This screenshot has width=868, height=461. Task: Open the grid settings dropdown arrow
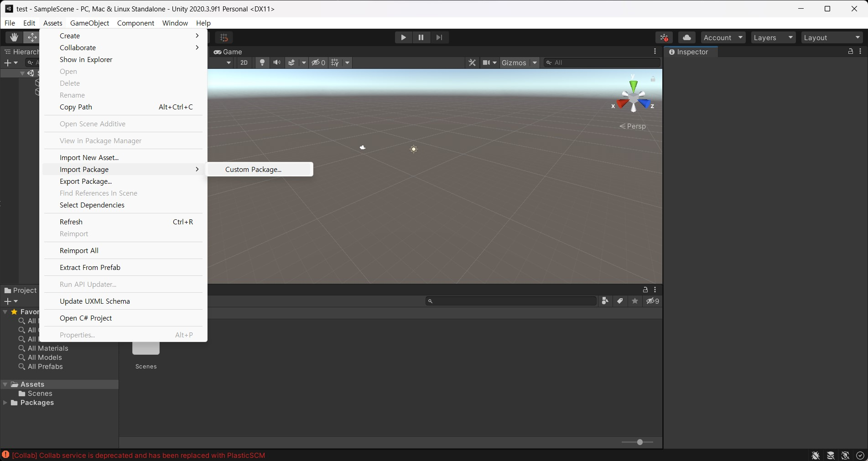click(347, 62)
